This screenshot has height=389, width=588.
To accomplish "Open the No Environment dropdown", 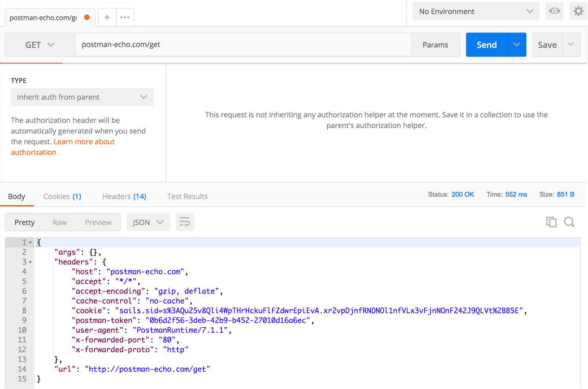I will [476, 11].
